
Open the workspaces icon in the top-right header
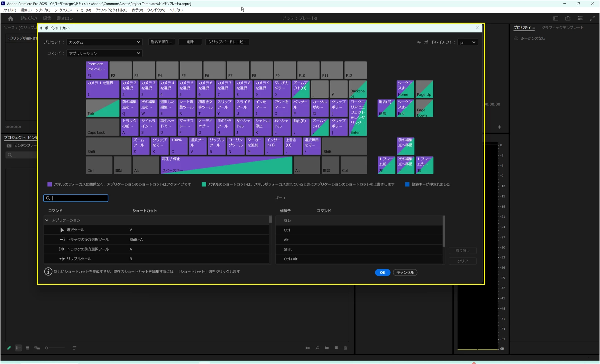[556, 18]
